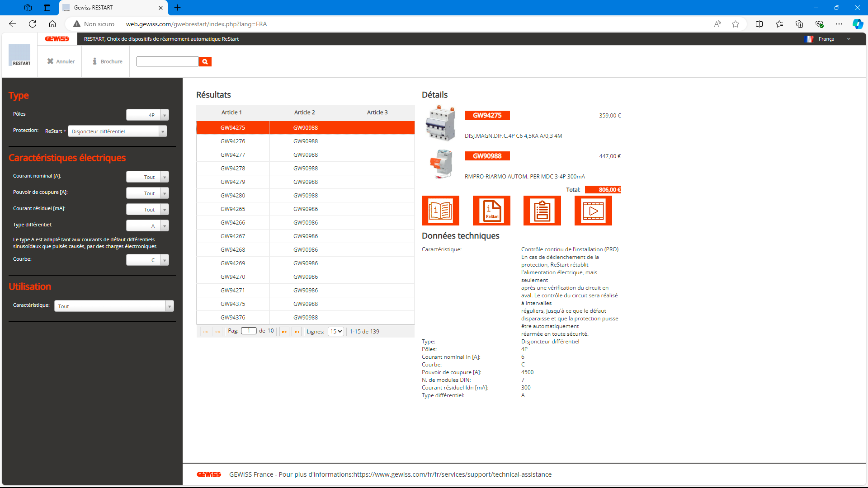Open browser split screen view

pos(759,24)
